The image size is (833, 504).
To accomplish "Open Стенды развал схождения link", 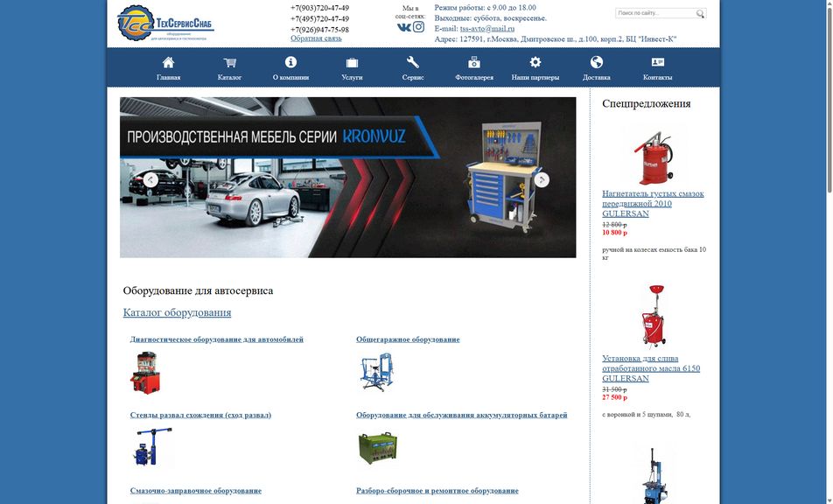I will pyautogui.click(x=201, y=415).
